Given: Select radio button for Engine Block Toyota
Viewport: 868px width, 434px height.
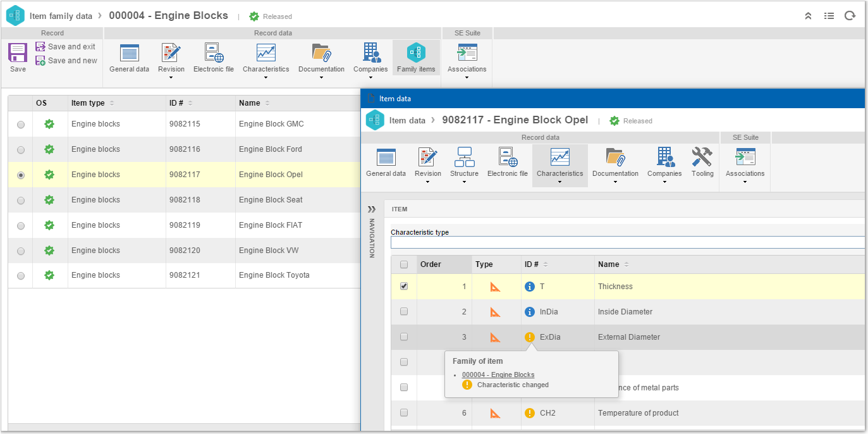Looking at the screenshot, I should tap(21, 276).
